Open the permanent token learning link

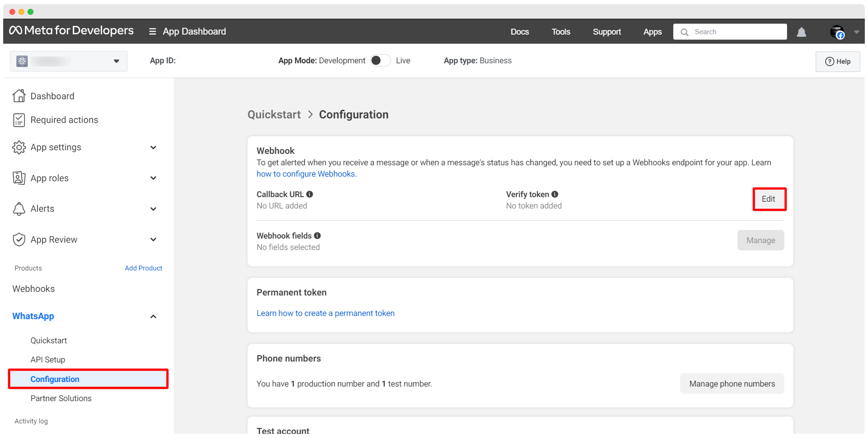[325, 313]
